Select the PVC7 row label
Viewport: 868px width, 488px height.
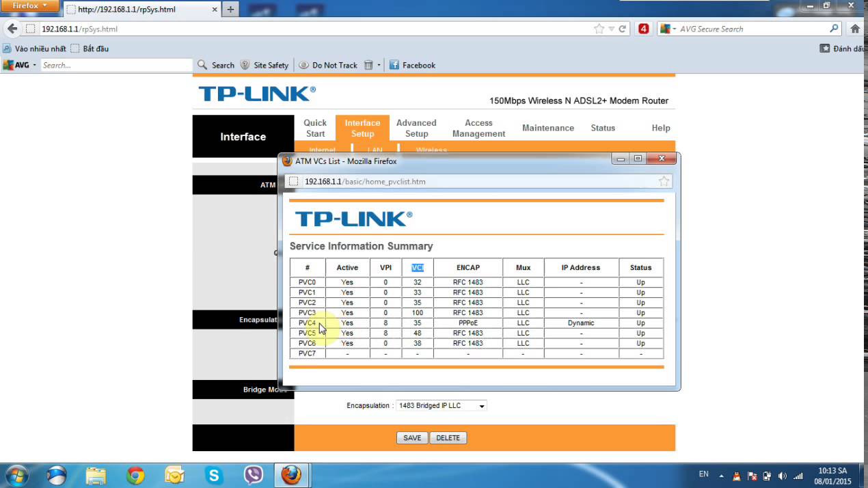click(x=308, y=354)
